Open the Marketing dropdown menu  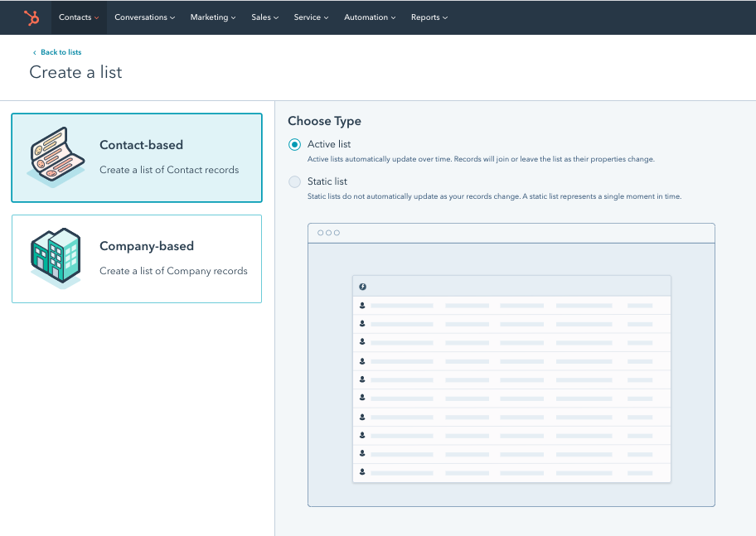[x=212, y=17]
